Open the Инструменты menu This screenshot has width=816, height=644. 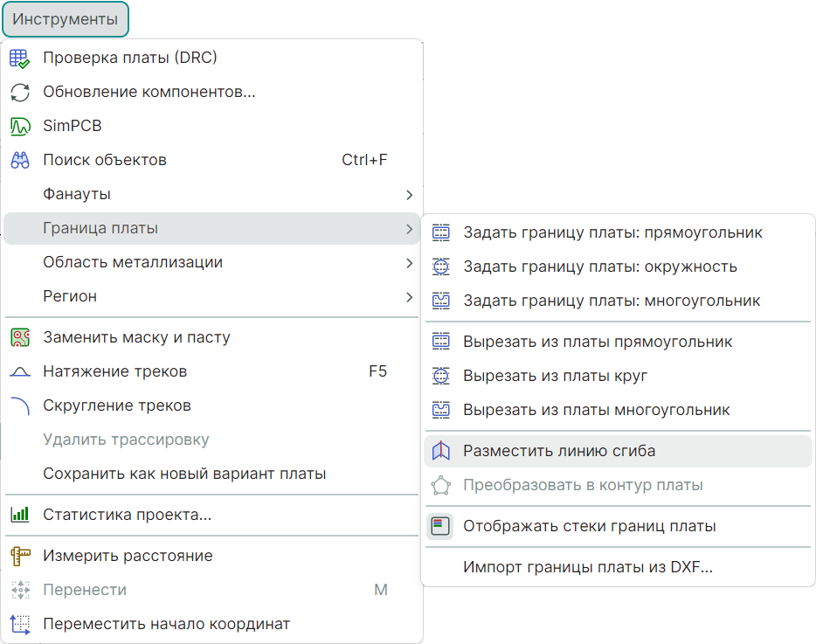(65, 19)
